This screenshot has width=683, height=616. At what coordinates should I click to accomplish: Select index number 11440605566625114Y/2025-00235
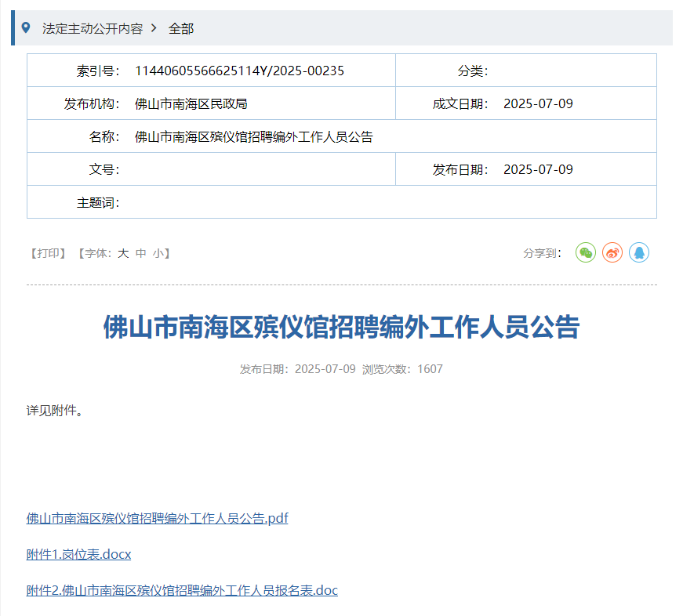[240, 71]
